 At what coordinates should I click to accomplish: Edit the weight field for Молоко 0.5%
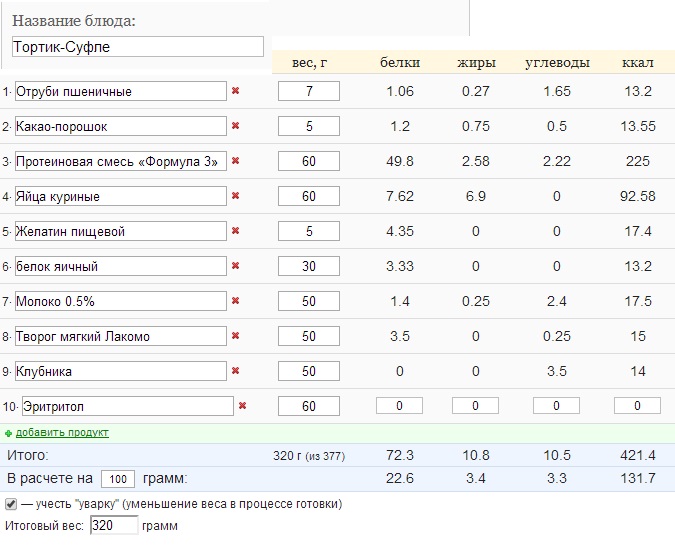(x=309, y=301)
